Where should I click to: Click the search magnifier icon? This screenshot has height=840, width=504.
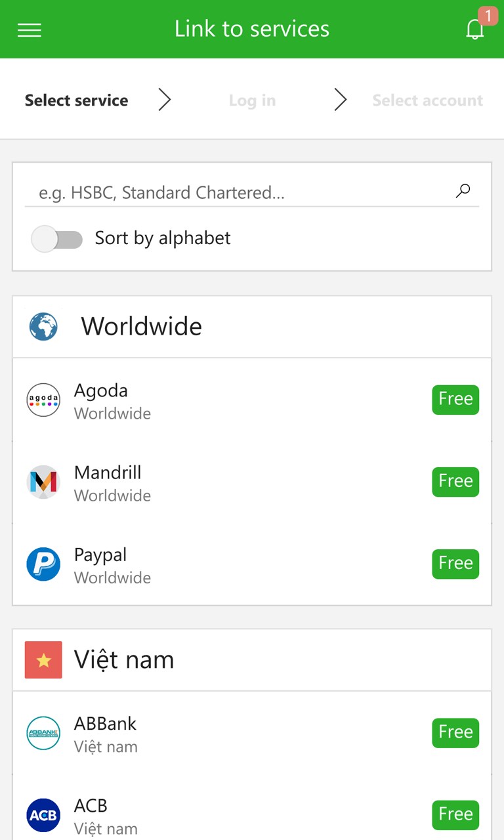click(x=463, y=191)
